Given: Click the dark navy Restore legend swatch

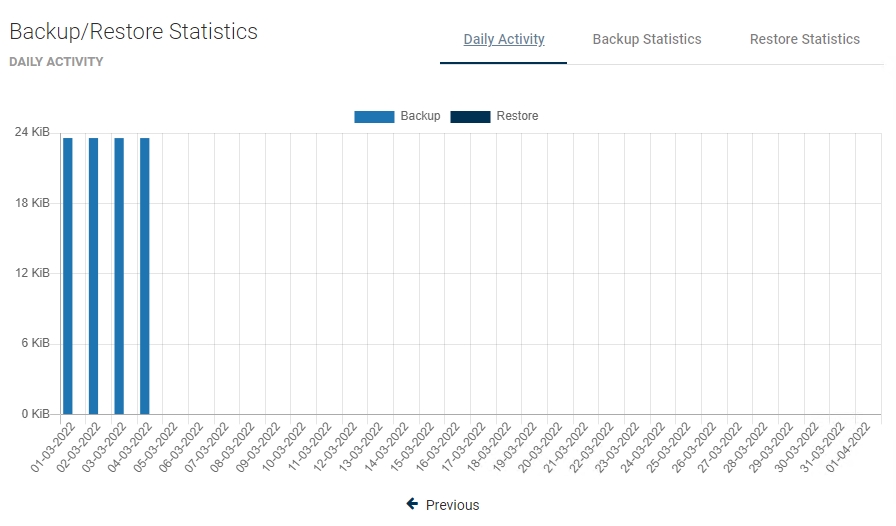Looking at the screenshot, I should click(470, 117).
